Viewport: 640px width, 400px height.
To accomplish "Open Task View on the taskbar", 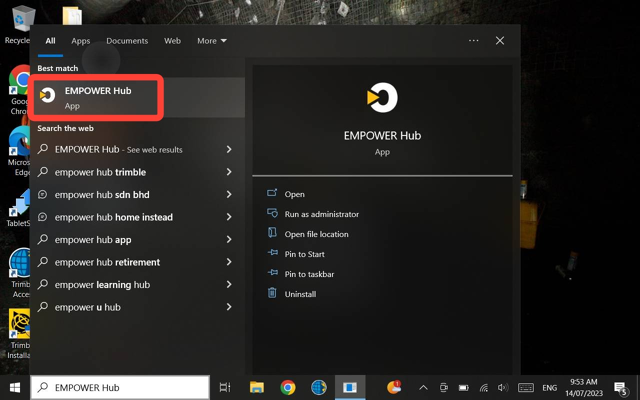I will pos(225,387).
